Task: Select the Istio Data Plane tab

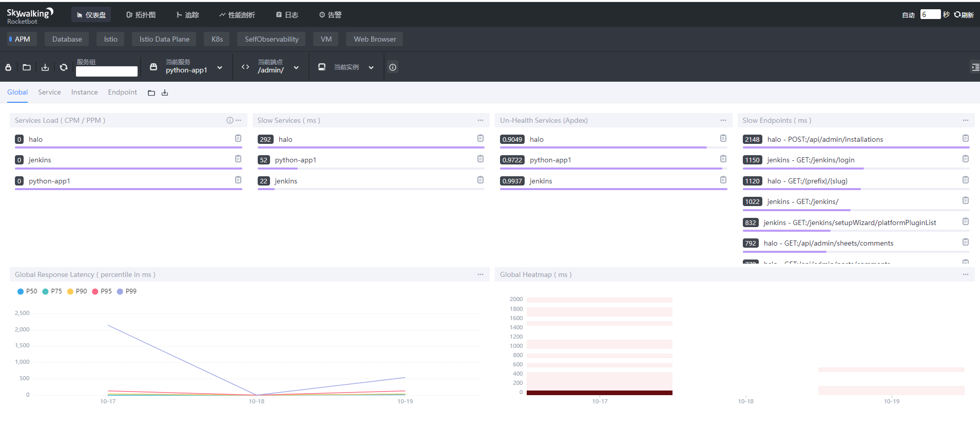Action: click(x=164, y=39)
